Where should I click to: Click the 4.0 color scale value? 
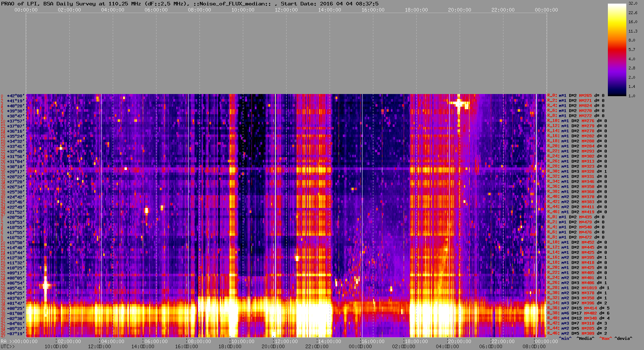[632, 59]
